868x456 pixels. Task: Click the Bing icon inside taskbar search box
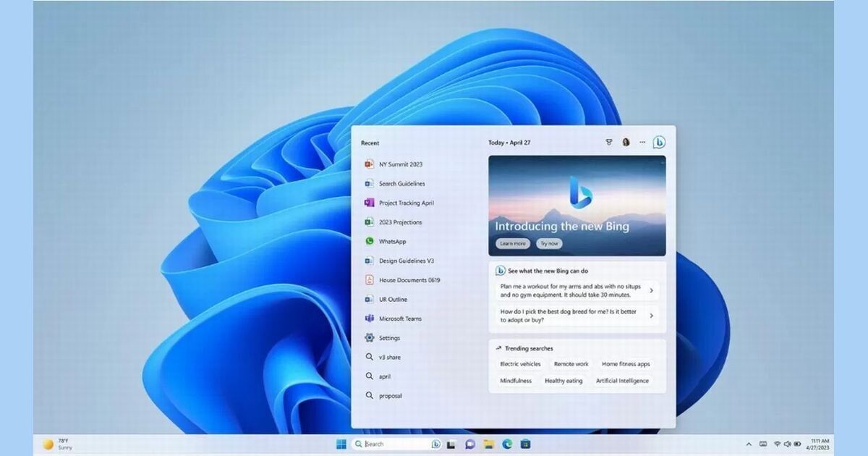(435, 444)
